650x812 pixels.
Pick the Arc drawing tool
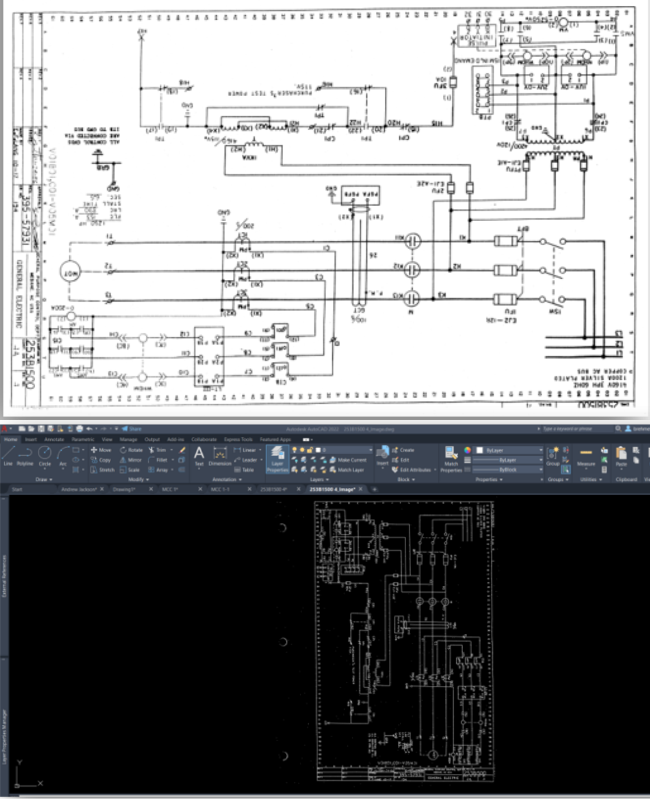tap(63, 455)
